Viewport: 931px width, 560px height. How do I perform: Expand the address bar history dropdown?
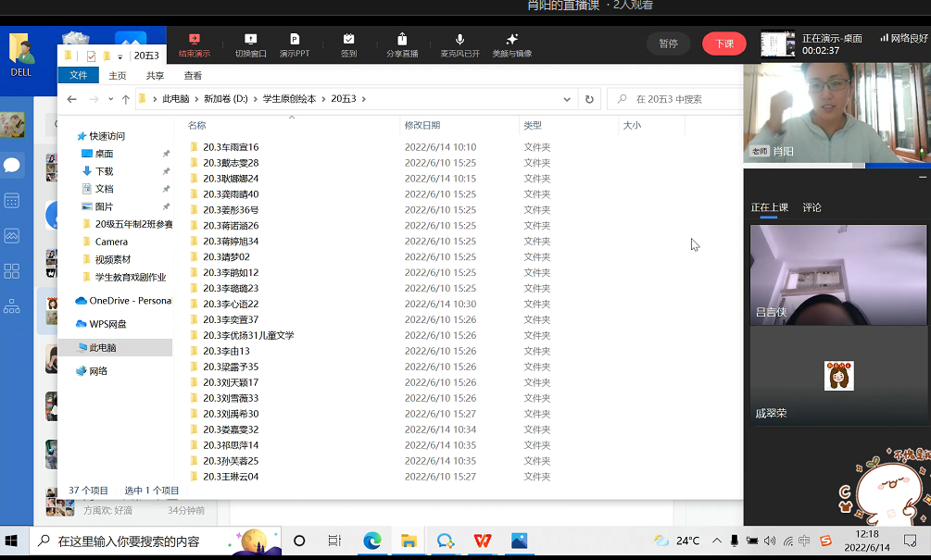click(x=567, y=99)
